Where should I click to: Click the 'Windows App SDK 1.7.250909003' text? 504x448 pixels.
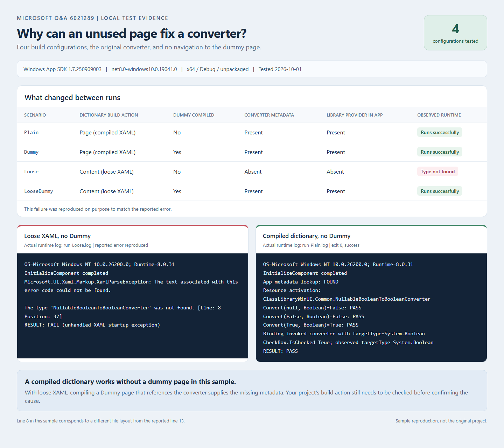(62, 69)
